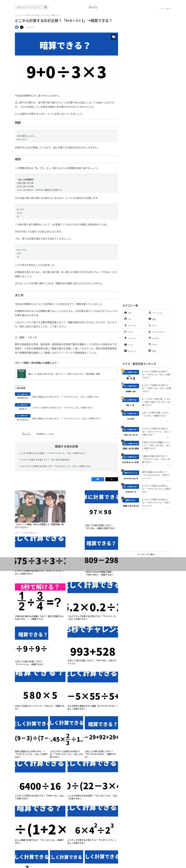Open the 97×98 article card
The image size is (186, 868).
tap(101, 510)
